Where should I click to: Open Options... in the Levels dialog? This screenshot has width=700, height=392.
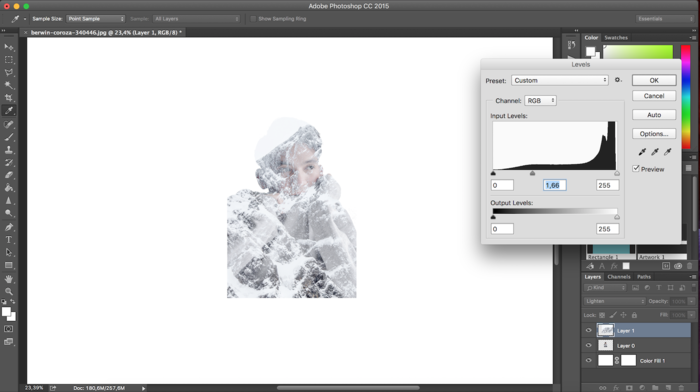pyautogui.click(x=654, y=133)
